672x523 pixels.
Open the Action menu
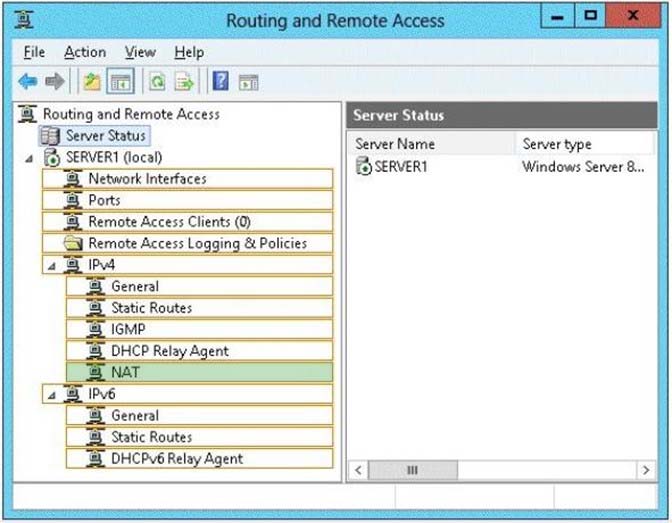[x=85, y=52]
